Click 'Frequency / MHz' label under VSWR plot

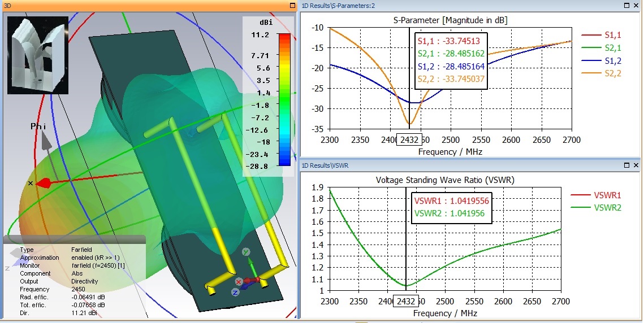[x=445, y=313]
